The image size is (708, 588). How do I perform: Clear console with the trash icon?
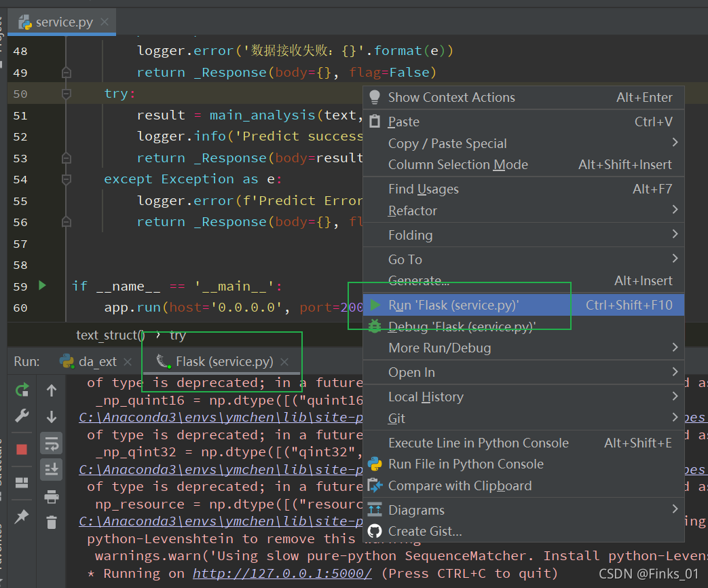[52, 523]
